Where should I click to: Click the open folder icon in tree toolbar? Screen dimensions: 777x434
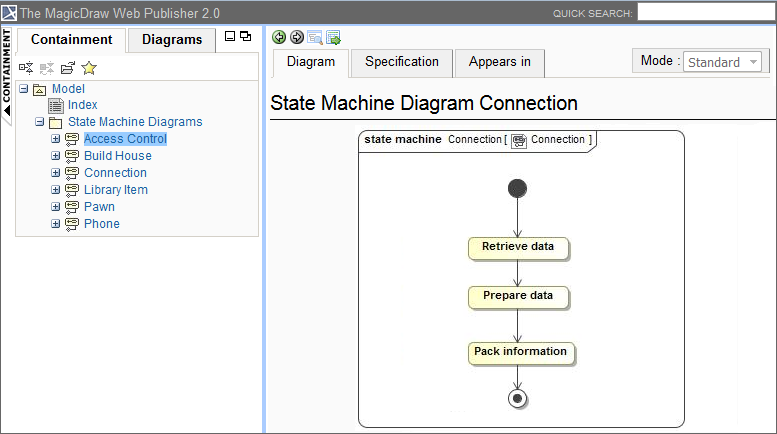click(67, 68)
